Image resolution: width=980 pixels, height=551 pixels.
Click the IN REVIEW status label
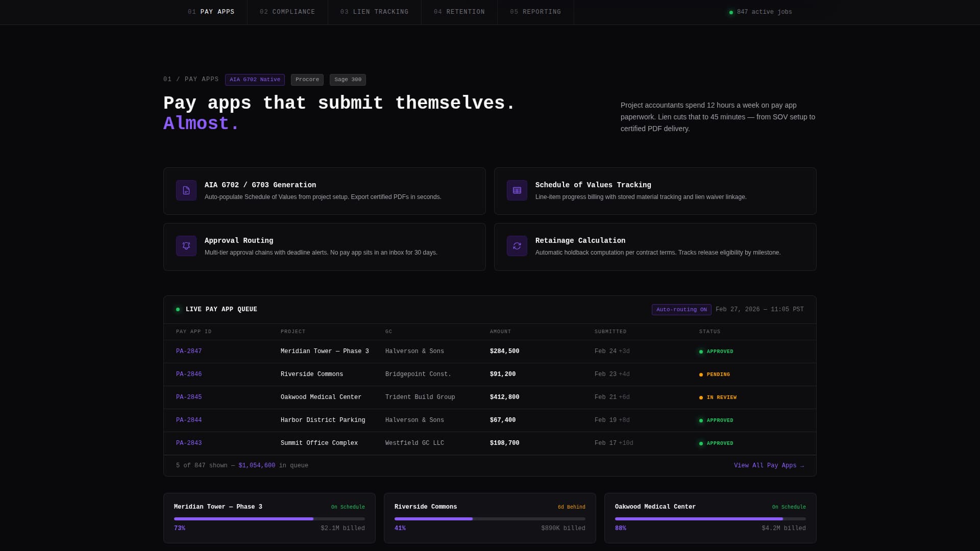point(722,397)
